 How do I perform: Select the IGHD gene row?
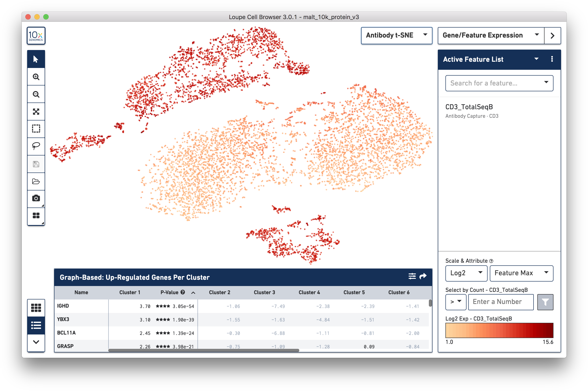pos(241,306)
